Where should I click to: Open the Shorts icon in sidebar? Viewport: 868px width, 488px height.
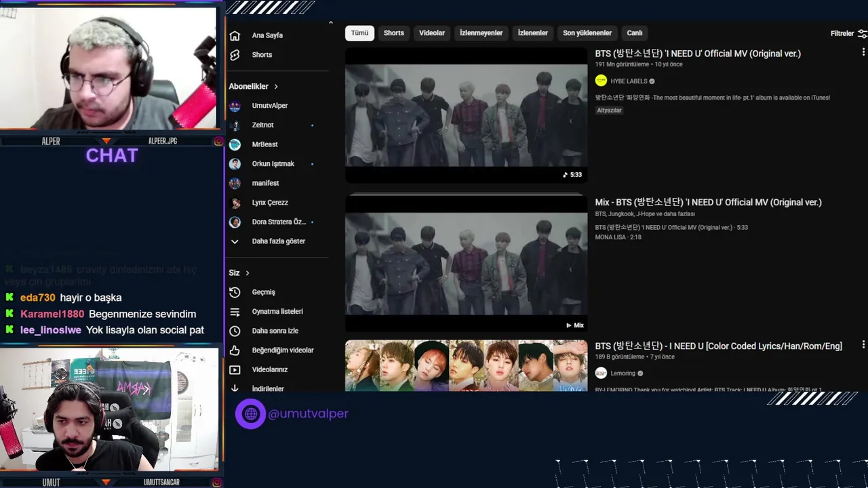point(235,55)
